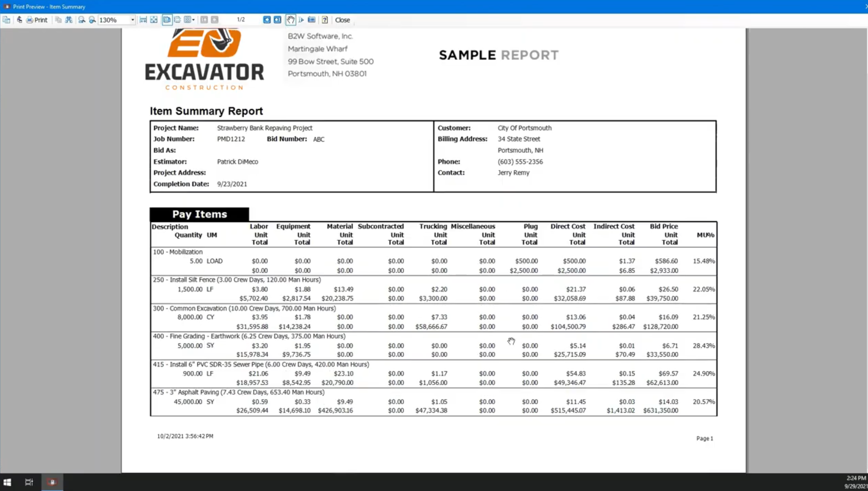
Task: Jump to the last page icon
Action: point(277,20)
